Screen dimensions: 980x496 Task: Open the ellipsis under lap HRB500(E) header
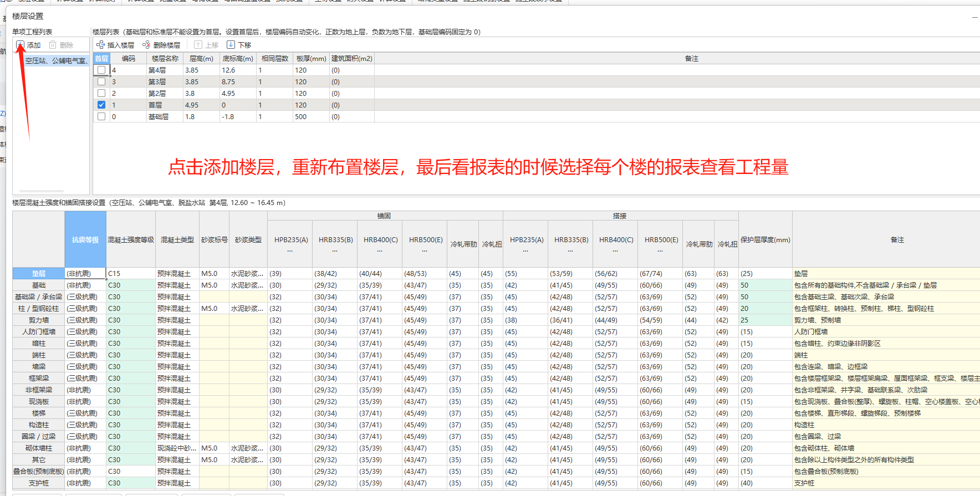point(660,250)
